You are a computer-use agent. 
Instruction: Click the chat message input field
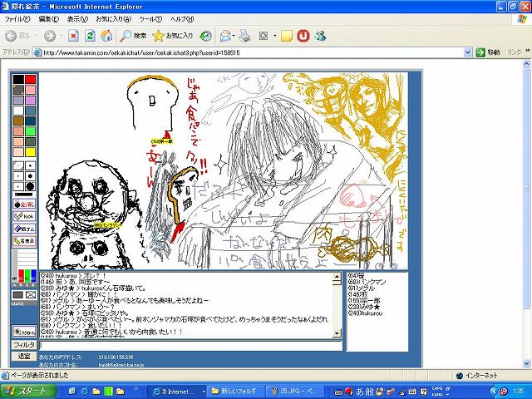pyautogui.click(x=190, y=346)
